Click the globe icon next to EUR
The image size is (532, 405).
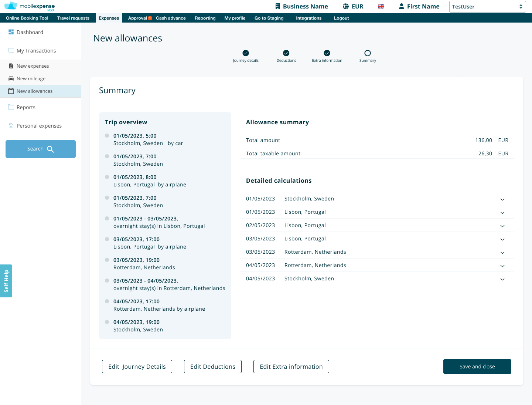[x=346, y=6]
